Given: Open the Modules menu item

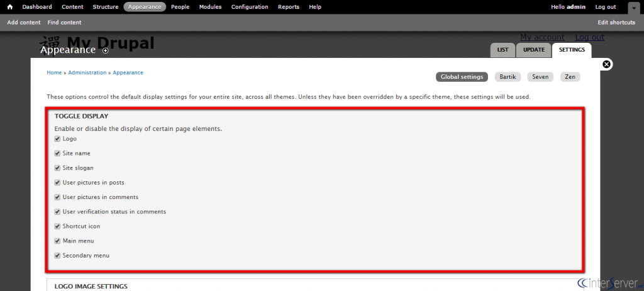Looking at the screenshot, I should coord(210,7).
